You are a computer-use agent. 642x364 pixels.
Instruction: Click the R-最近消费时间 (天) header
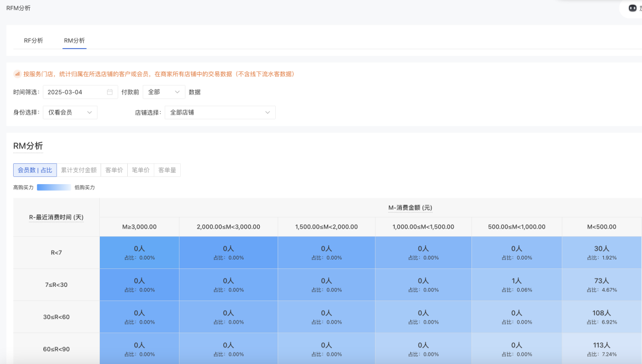56,217
